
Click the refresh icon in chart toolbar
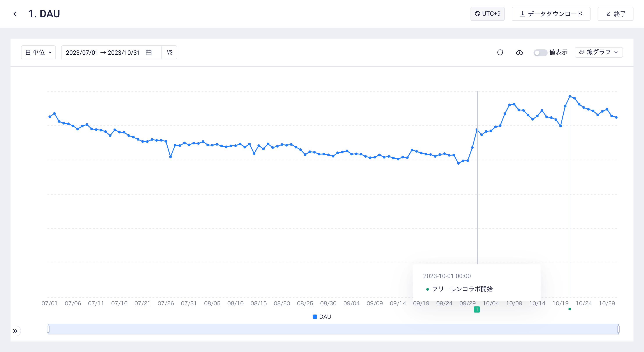point(500,53)
